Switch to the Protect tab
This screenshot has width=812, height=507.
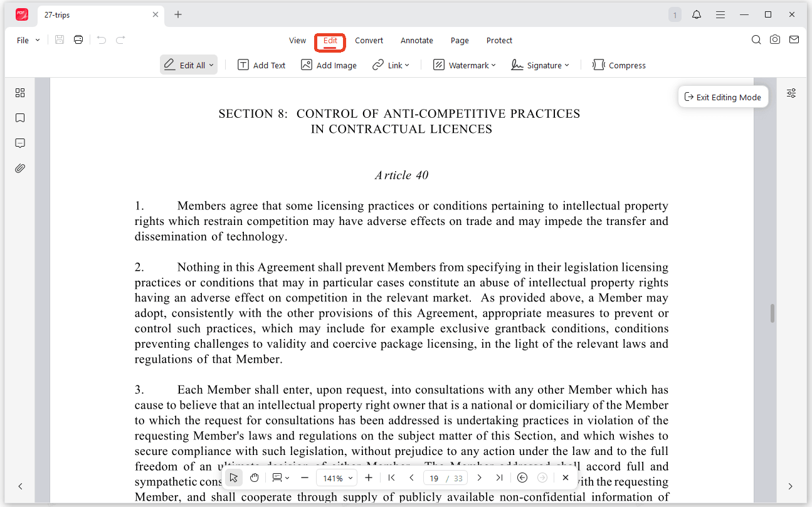(x=499, y=40)
